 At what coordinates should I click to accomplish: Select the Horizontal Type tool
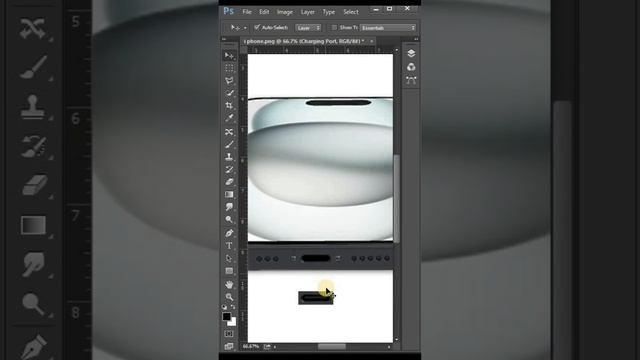[229, 246]
